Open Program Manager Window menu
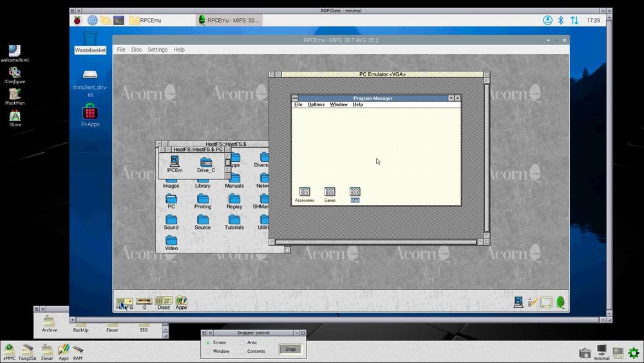 (x=339, y=104)
